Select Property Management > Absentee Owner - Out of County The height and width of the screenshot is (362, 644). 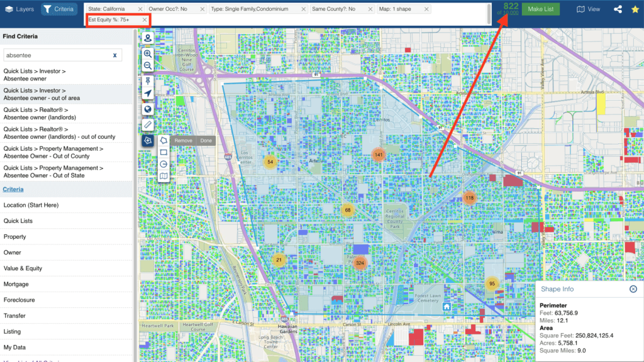[66, 152]
